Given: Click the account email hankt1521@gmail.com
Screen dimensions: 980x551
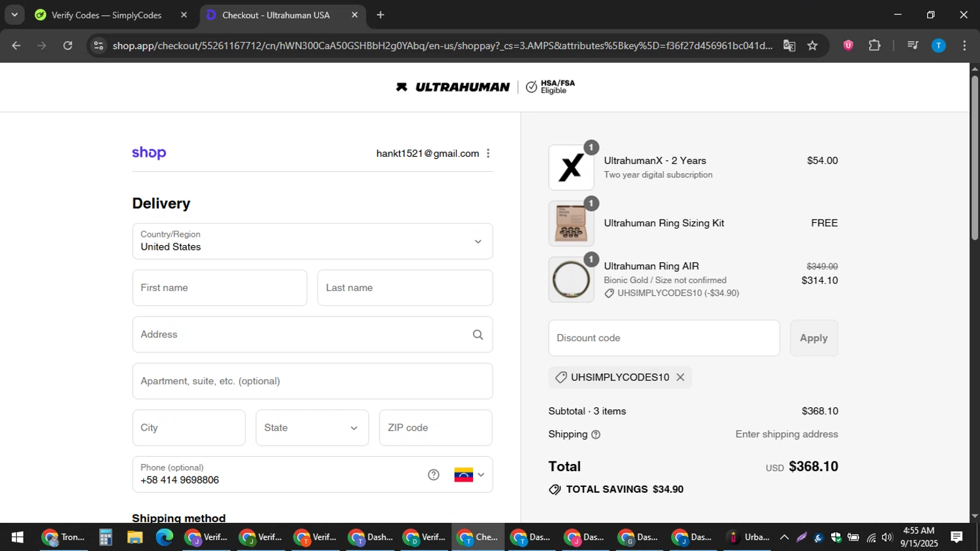Looking at the screenshot, I should pyautogui.click(x=427, y=153).
